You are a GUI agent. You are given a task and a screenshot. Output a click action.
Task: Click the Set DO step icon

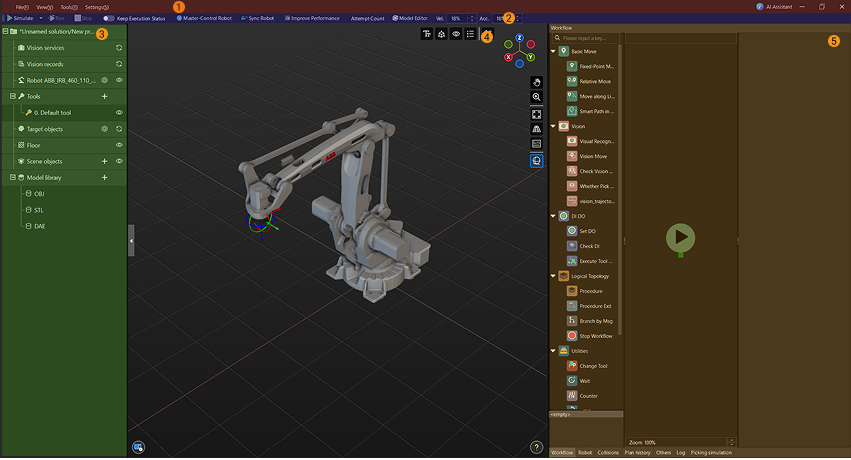point(572,231)
